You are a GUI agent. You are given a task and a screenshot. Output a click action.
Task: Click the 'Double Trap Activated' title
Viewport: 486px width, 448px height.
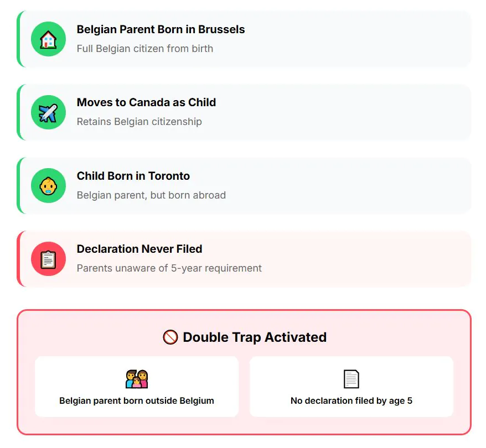tap(254, 337)
